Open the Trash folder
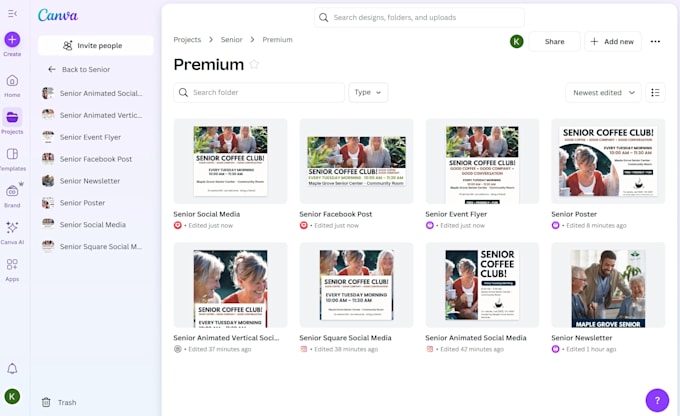This screenshot has height=416, width=680. [59, 403]
